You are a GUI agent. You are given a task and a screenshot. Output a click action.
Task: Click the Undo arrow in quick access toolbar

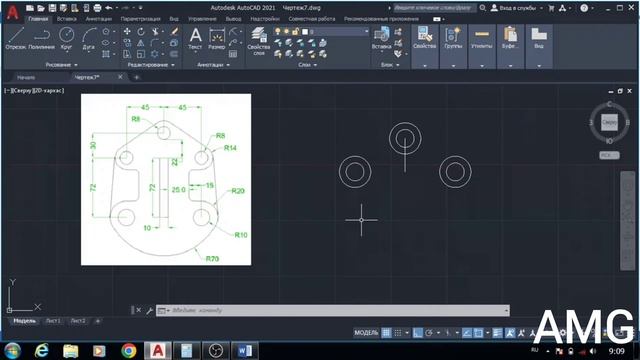[109, 8]
